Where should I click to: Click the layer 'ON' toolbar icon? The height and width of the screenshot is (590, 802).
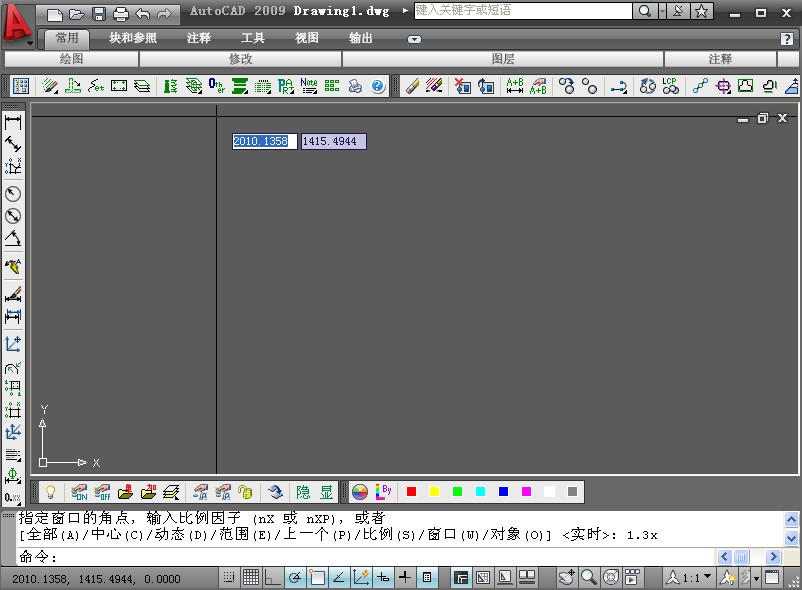click(x=79, y=492)
